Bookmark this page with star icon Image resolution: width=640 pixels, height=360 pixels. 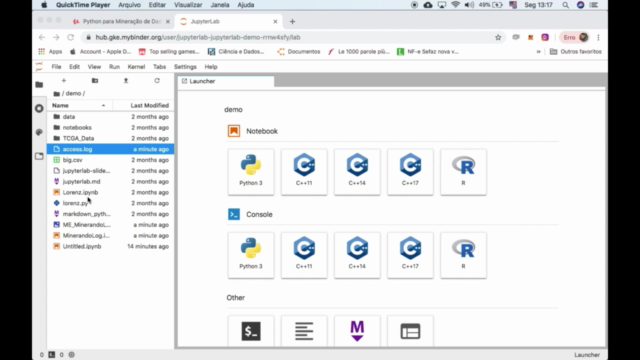[498, 37]
